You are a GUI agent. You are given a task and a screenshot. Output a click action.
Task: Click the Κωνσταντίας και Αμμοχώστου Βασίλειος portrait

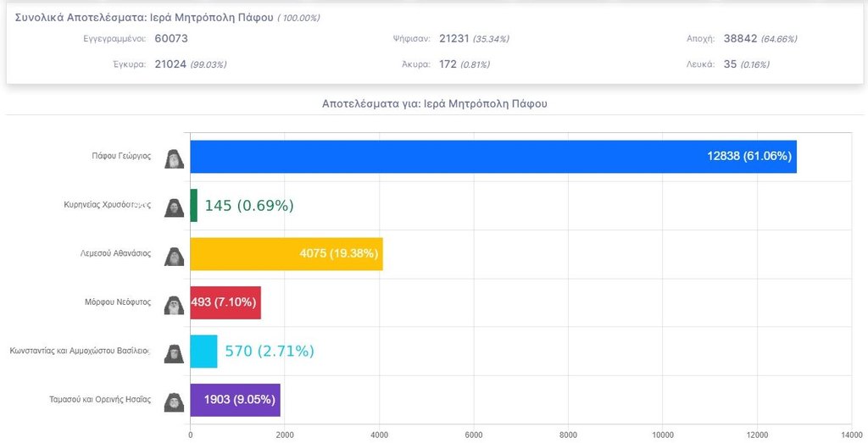tap(174, 353)
